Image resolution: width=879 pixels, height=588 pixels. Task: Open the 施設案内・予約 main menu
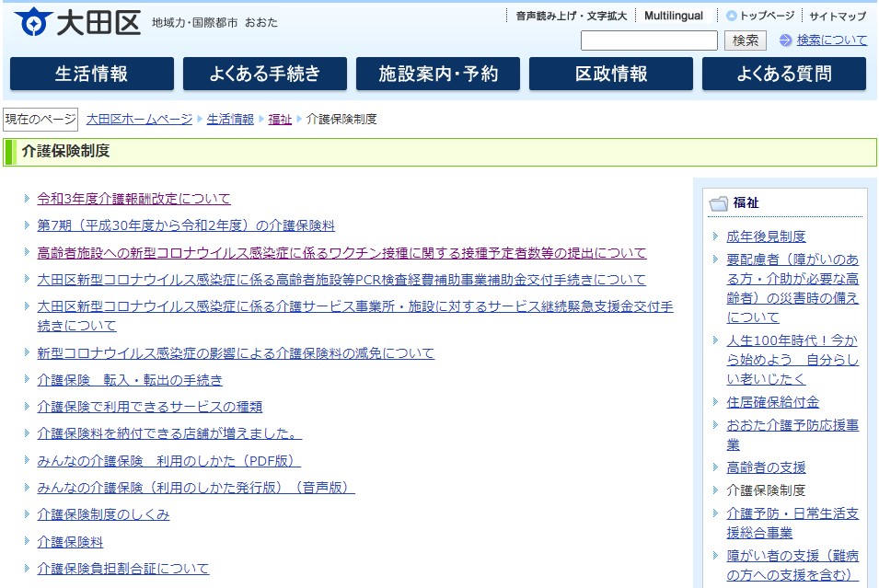point(438,74)
